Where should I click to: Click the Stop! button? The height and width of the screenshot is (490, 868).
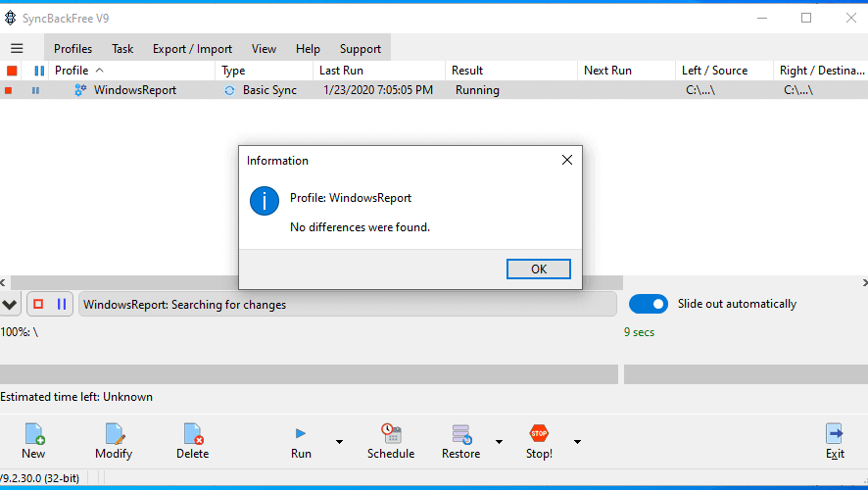coord(539,441)
